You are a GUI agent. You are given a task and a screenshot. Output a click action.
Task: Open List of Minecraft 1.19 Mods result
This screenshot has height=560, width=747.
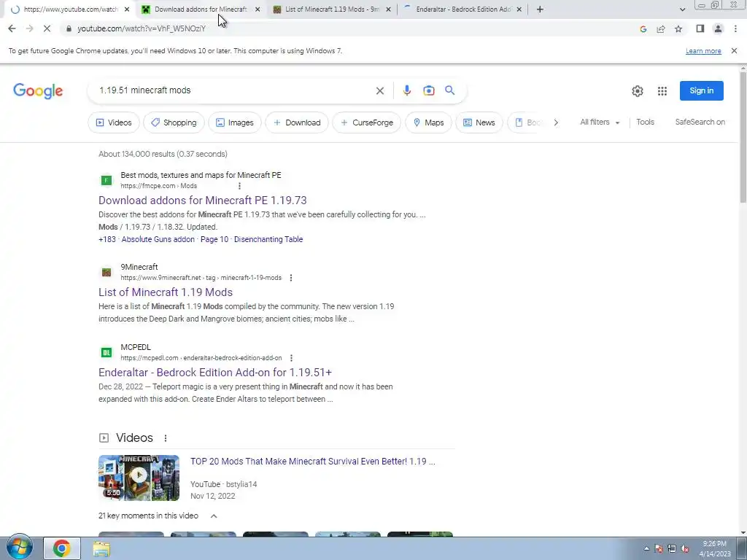click(166, 292)
